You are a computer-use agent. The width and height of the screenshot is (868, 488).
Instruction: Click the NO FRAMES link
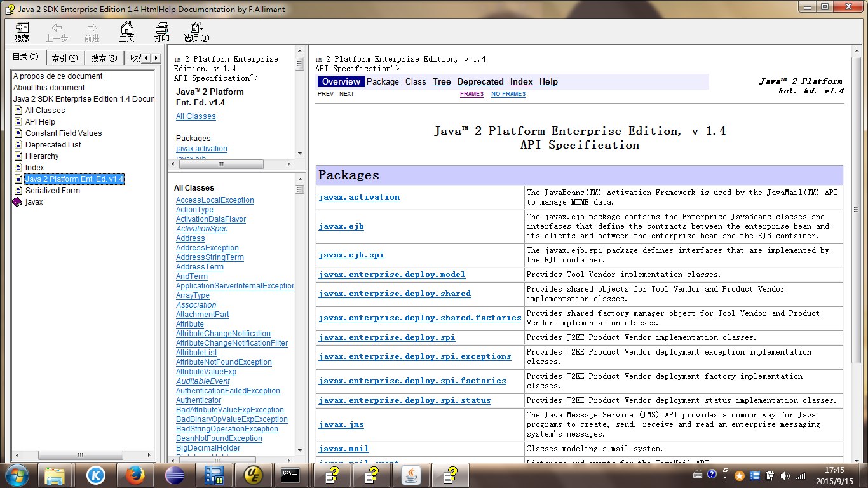(508, 94)
